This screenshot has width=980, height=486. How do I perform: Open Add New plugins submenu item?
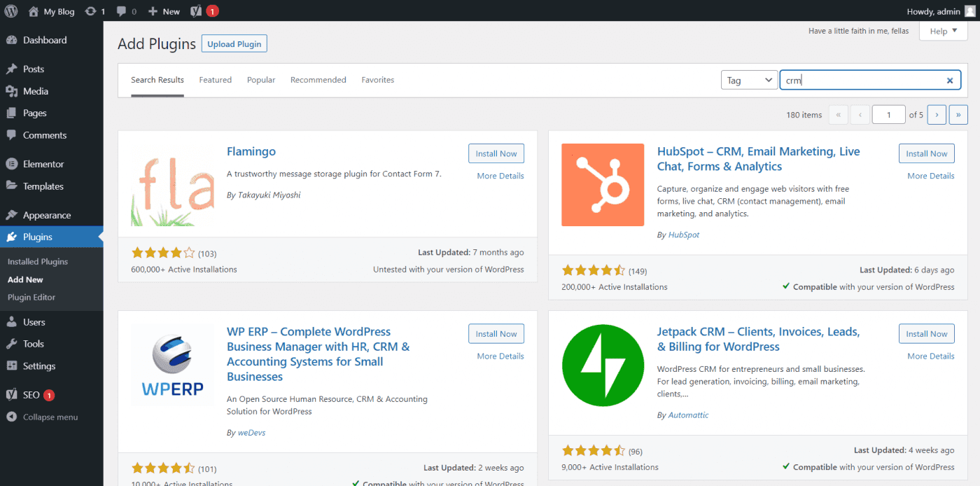(x=25, y=279)
